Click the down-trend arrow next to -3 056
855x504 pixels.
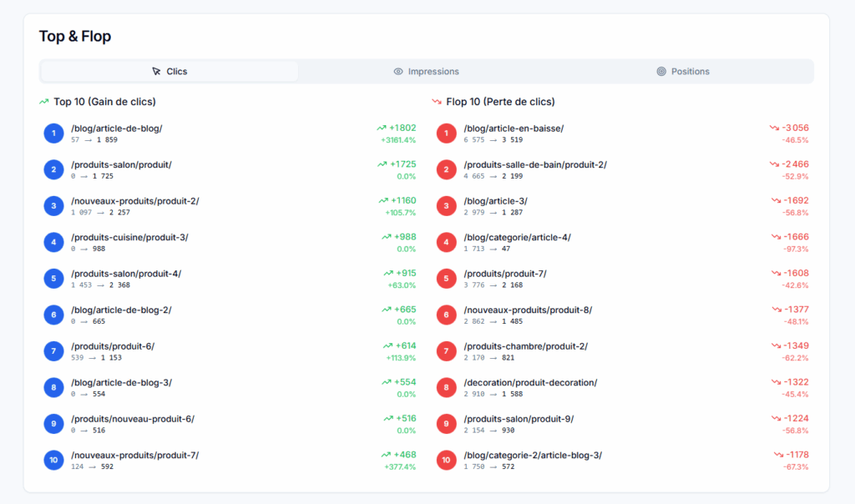point(774,128)
